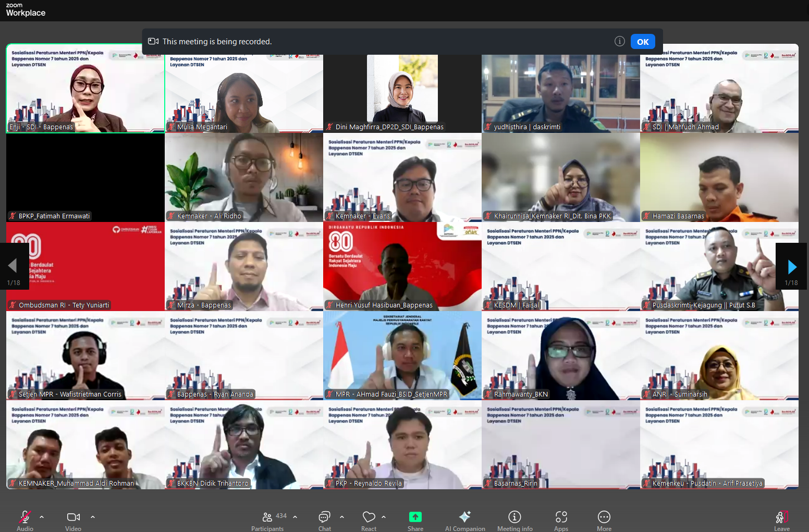This screenshot has width=809, height=532.
Task: Click the info icon on the recording banner
Action: point(620,41)
